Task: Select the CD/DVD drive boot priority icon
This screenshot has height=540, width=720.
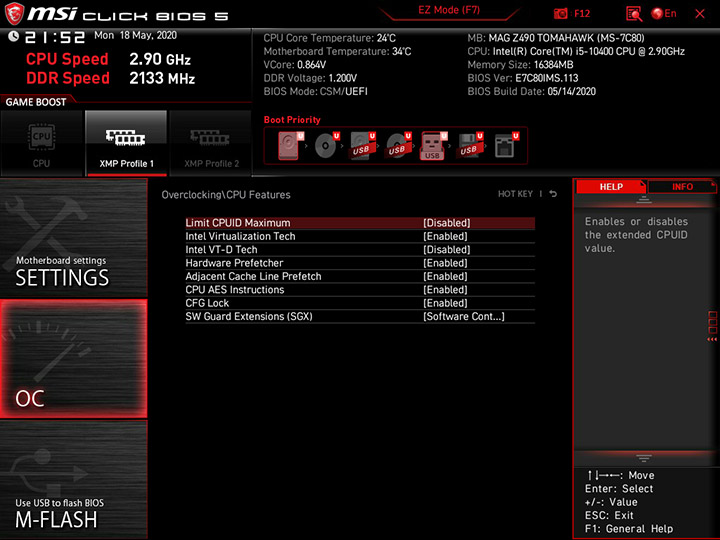Action: coord(327,146)
